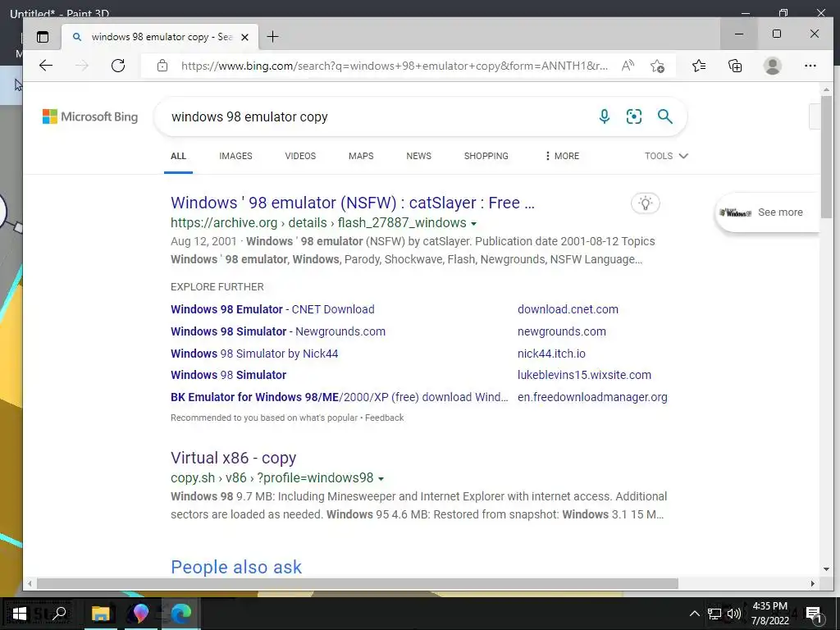Click Microsoft Edge taskbar icon
This screenshot has height=630, width=840.
(x=182, y=614)
